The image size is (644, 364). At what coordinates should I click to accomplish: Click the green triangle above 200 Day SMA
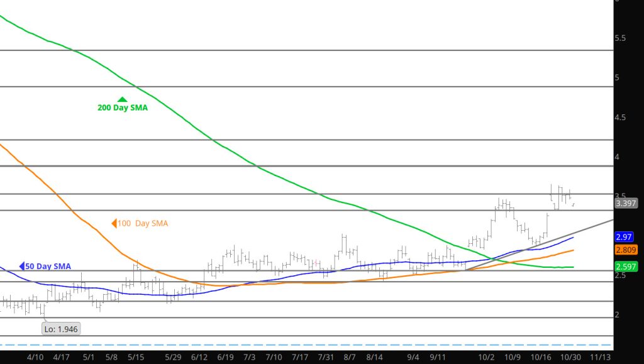[122, 99]
